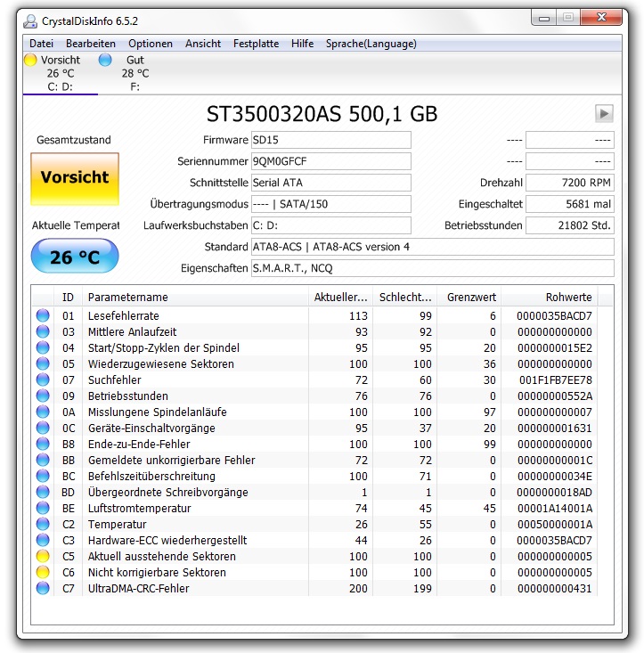
Task: Click the Schnittstelle field Serial ATA
Action: pos(331,183)
